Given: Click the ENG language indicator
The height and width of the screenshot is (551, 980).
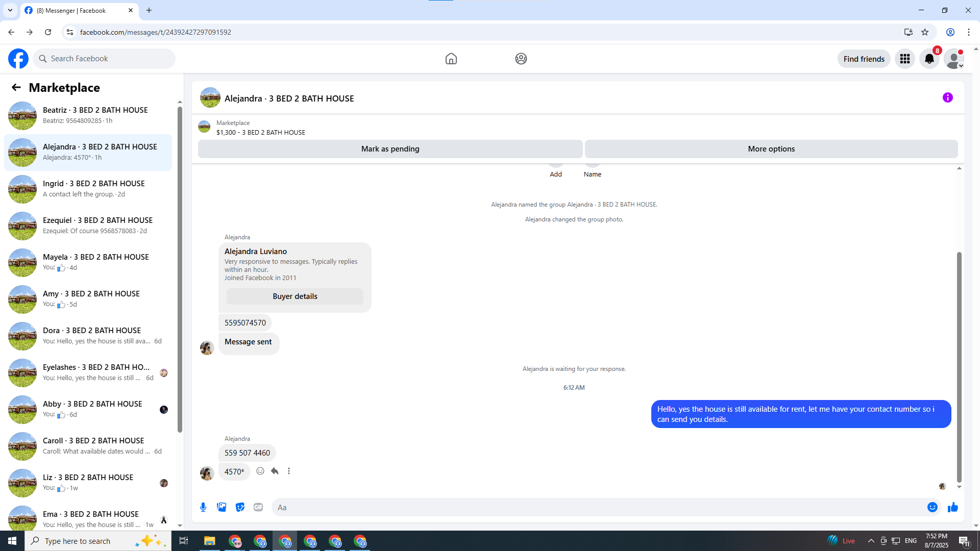Looking at the screenshot, I should point(911,541).
